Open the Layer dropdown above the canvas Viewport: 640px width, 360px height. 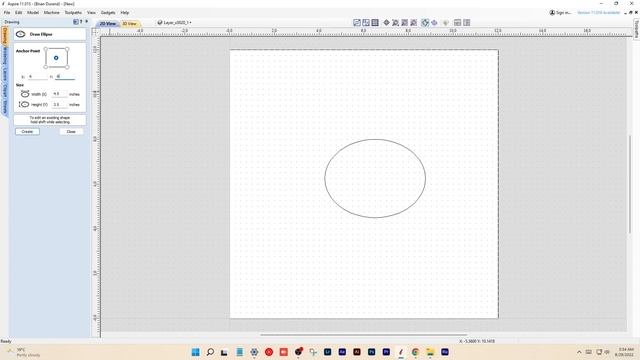point(177,23)
